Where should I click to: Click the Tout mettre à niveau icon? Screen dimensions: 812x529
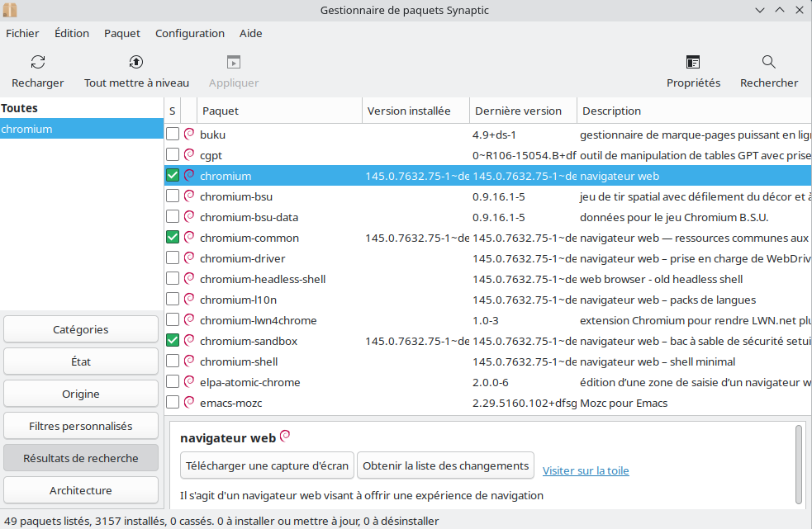click(x=136, y=62)
